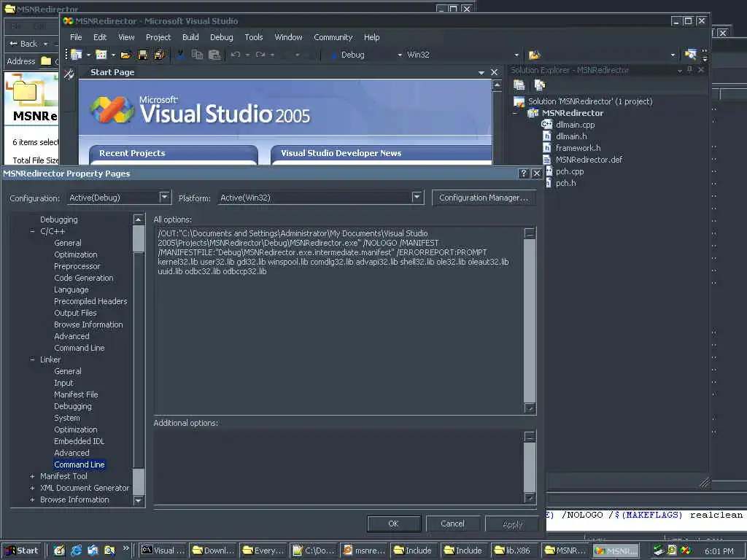Select Precompiled Headers property page
The height and width of the screenshot is (560, 747).
tap(90, 301)
